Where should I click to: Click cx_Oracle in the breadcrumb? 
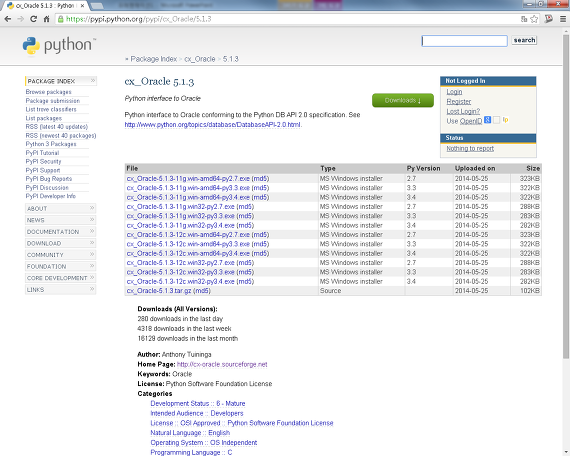coord(200,59)
